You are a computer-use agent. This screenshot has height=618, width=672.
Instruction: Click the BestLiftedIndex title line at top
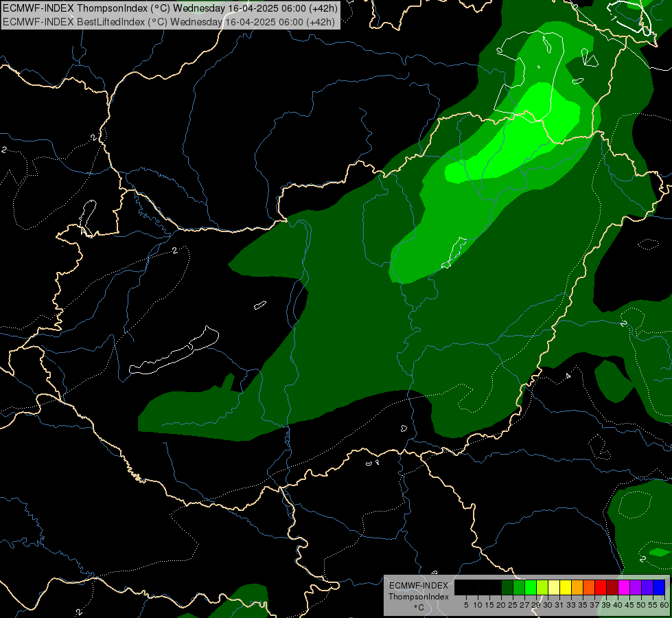click(169, 21)
